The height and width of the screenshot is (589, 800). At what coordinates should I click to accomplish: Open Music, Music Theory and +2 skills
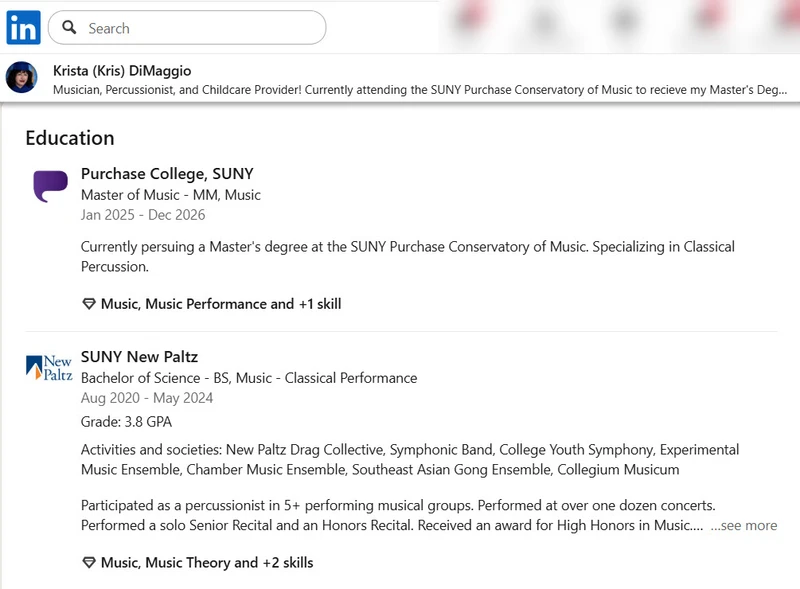[207, 562]
